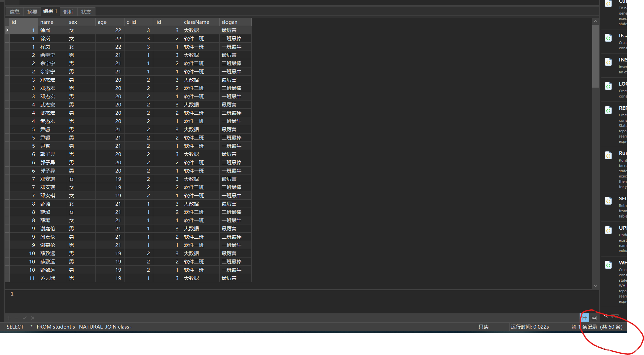The image size is (644, 355).
Task: Click the c_id column header
Action: coord(139,22)
